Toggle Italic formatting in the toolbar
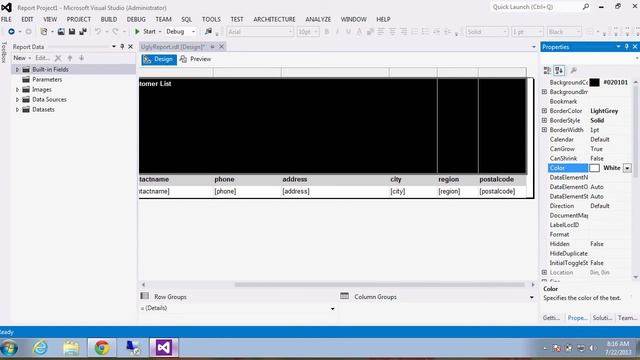The width and height of the screenshot is (640, 360). click(337, 31)
